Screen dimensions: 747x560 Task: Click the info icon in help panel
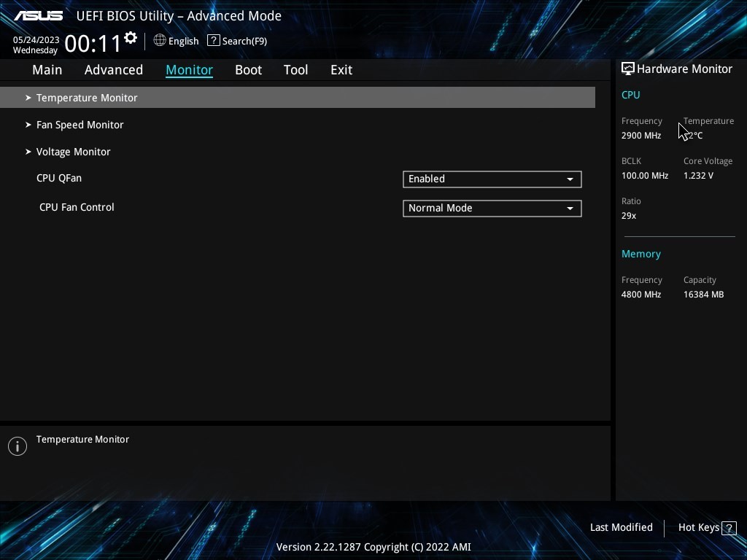tap(18, 446)
